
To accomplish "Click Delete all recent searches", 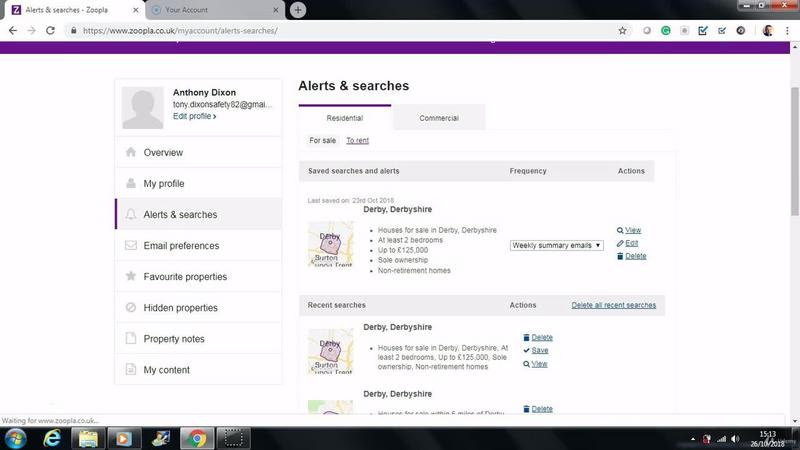I will pyautogui.click(x=614, y=305).
